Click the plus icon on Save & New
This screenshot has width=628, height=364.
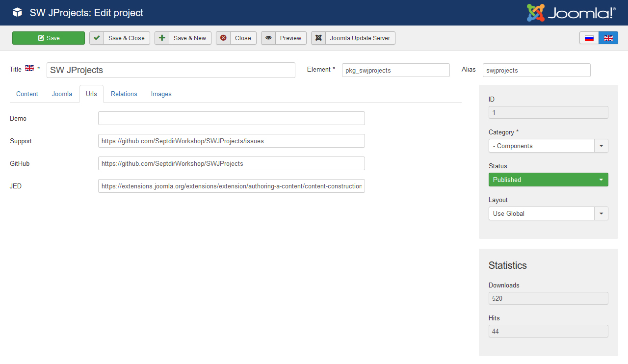[162, 38]
